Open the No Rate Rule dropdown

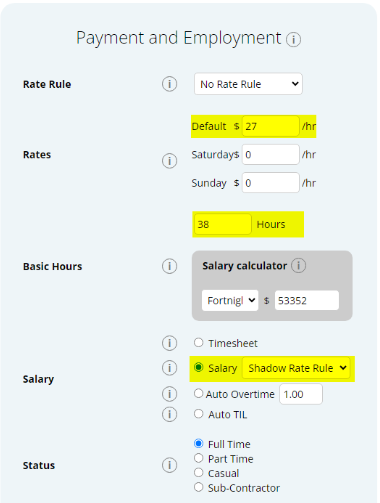(248, 84)
